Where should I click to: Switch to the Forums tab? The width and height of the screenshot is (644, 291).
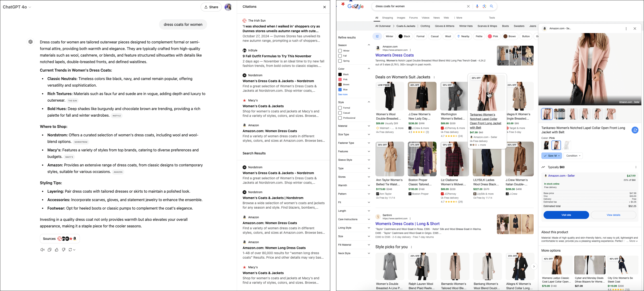point(413,18)
